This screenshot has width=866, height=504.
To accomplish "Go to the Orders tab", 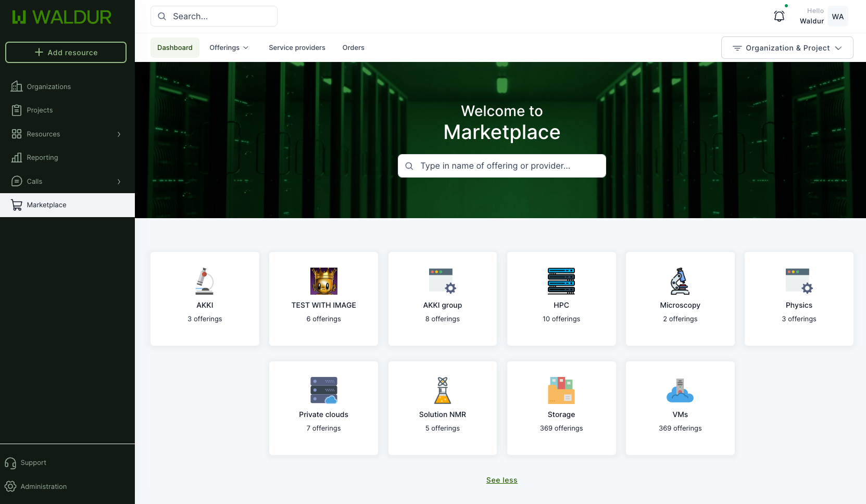I will coord(353,47).
